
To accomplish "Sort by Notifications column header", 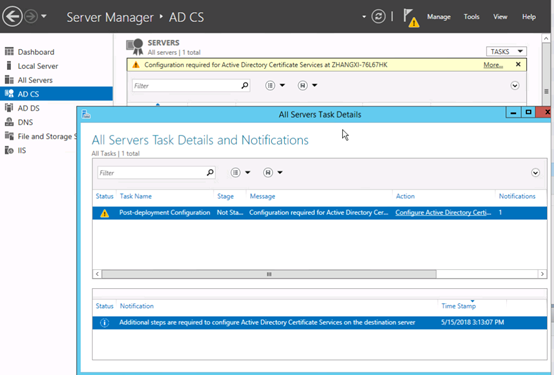I will pos(517,196).
